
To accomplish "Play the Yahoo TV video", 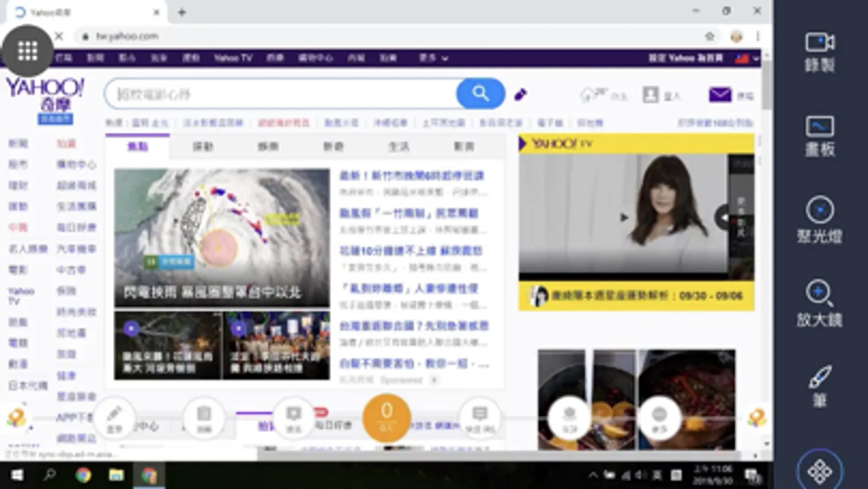I will (624, 217).
